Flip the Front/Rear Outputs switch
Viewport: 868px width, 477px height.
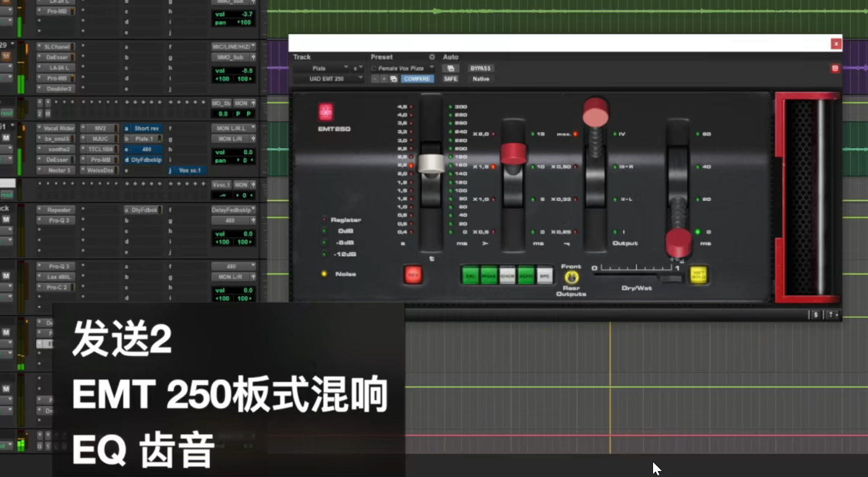tap(571, 277)
